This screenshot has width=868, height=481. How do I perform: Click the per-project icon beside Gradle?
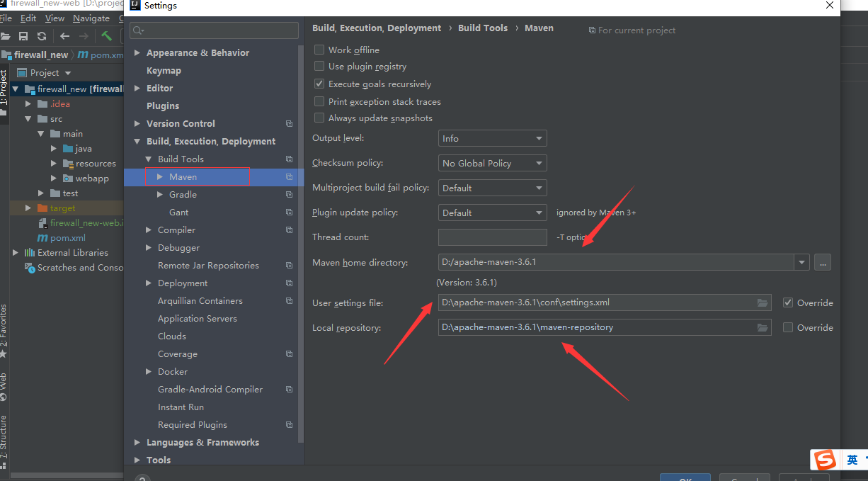[x=289, y=195]
